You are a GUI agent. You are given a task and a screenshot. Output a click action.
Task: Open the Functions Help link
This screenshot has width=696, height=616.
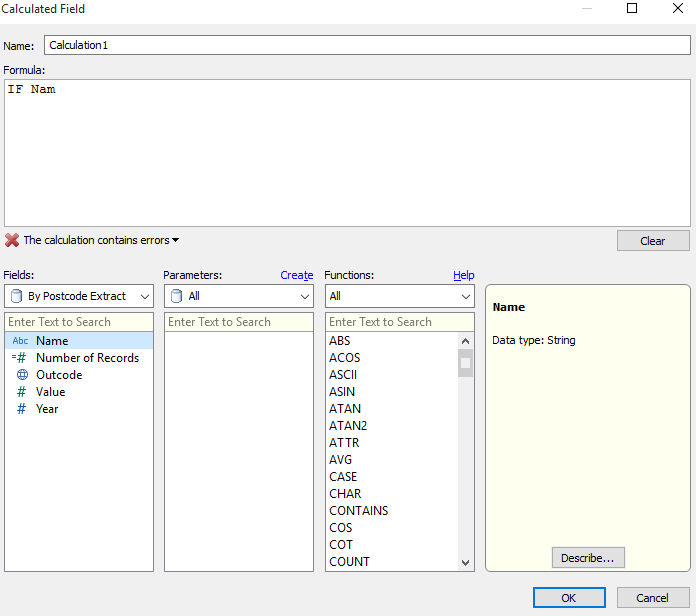pos(463,275)
